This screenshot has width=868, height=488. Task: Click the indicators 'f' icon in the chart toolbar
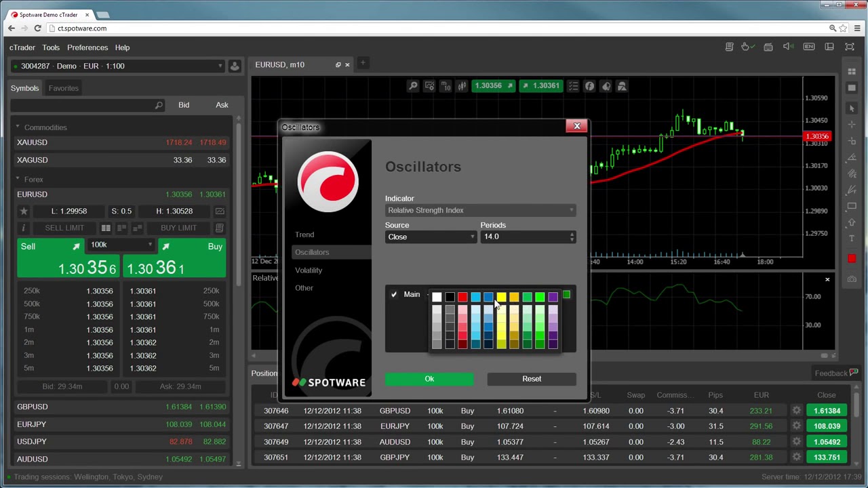click(x=589, y=86)
